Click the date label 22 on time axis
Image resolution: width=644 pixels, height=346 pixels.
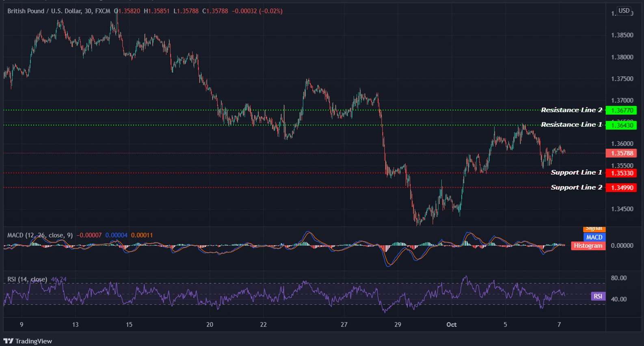(x=264, y=324)
